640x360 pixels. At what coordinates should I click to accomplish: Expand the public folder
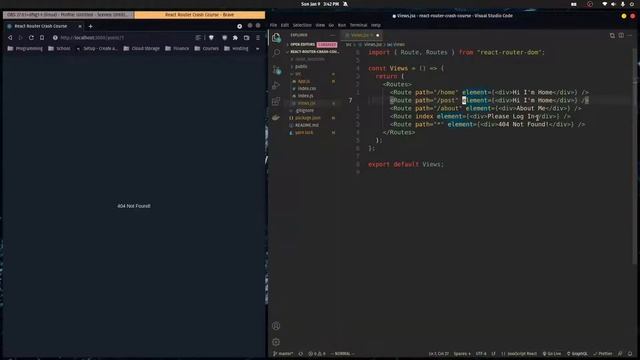click(301, 67)
